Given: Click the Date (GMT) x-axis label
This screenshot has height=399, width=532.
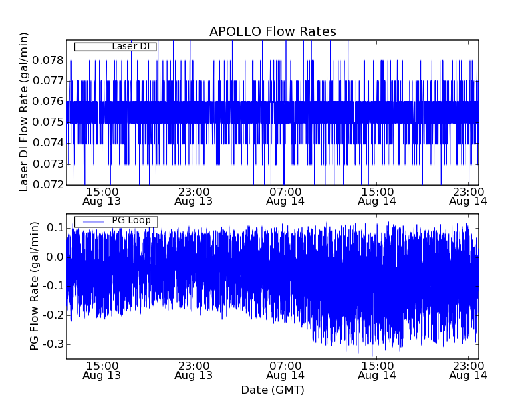Looking at the screenshot, I should coord(273,390).
